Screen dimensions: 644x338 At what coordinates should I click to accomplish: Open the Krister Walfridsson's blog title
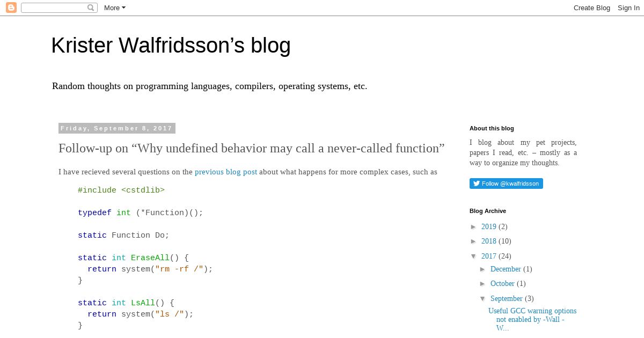click(x=171, y=46)
